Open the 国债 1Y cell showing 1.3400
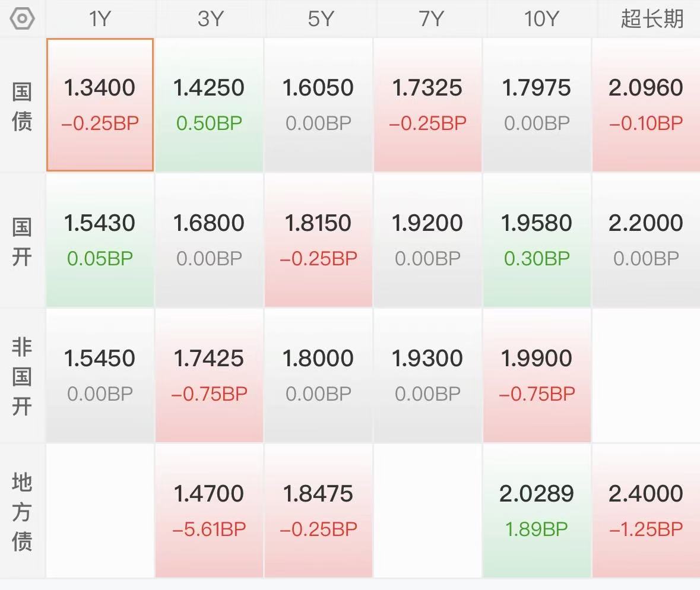The width and height of the screenshot is (700, 590). 100,105
